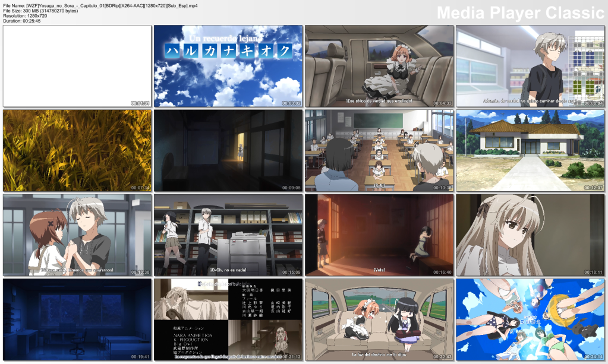
Task: Click the 'La luz del destino me lo dijo' subtitle
Action: (379, 354)
